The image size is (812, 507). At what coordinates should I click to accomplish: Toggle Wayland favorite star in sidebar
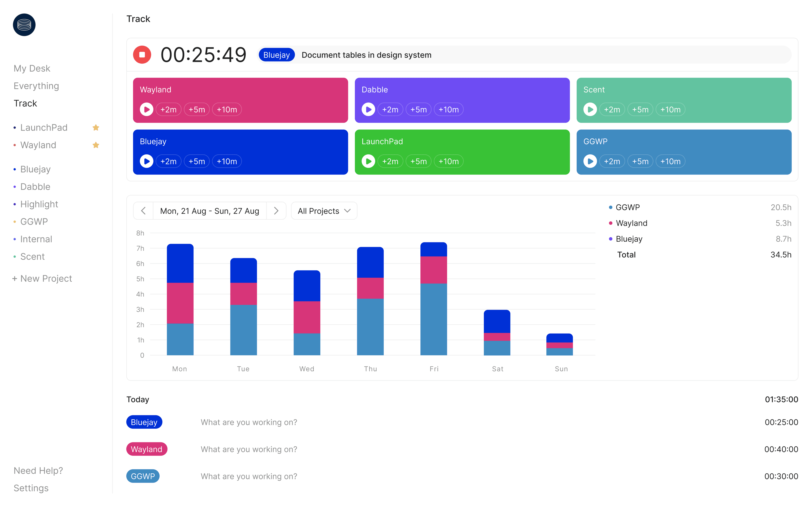click(x=96, y=145)
